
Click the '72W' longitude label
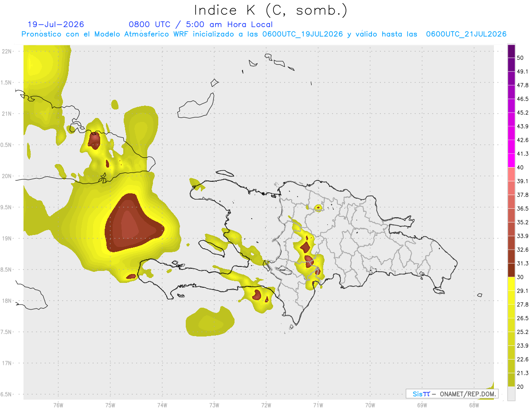[266, 405]
